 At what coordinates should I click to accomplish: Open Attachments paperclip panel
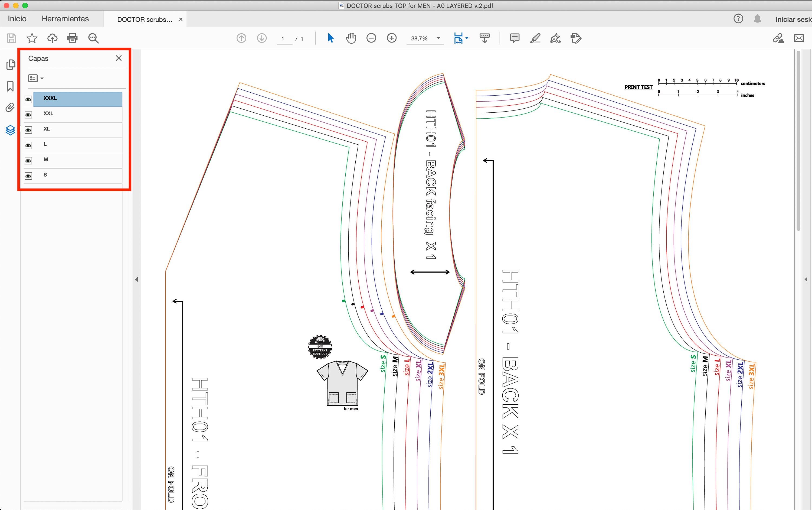11,108
